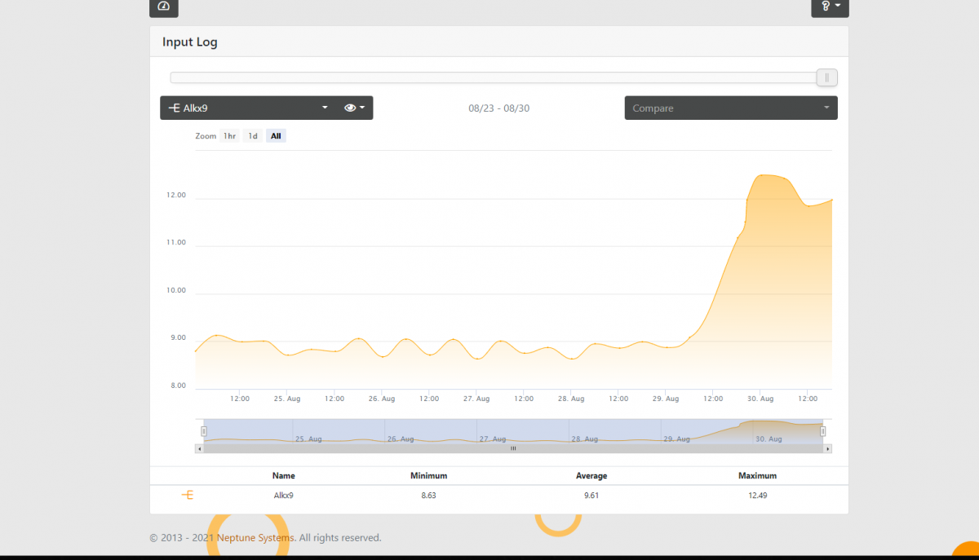979x560 pixels.
Task: Click the navigator scrollbar left arrow
Action: 199,448
